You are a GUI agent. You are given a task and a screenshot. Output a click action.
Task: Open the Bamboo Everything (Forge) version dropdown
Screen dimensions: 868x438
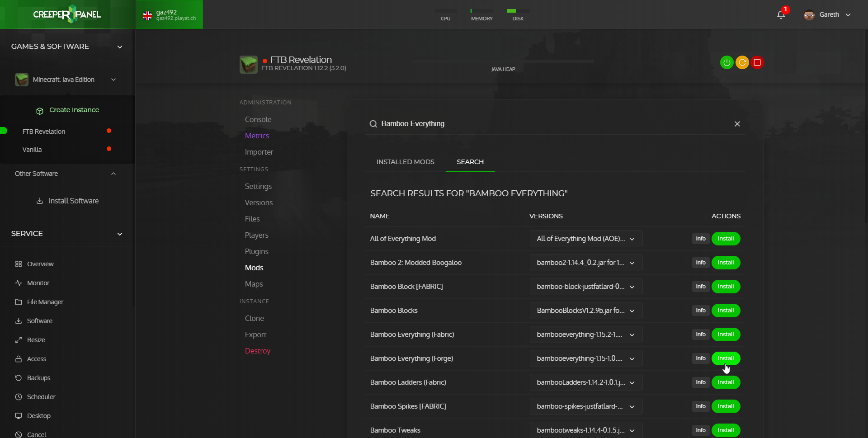tap(586, 358)
